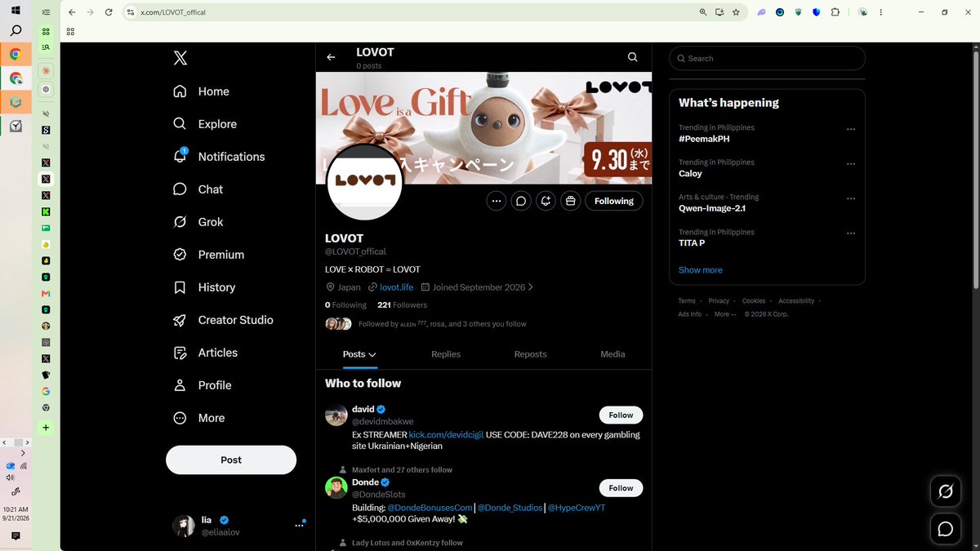980x551 pixels.
Task: Go to Home in sidebar
Action: [x=202, y=91]
